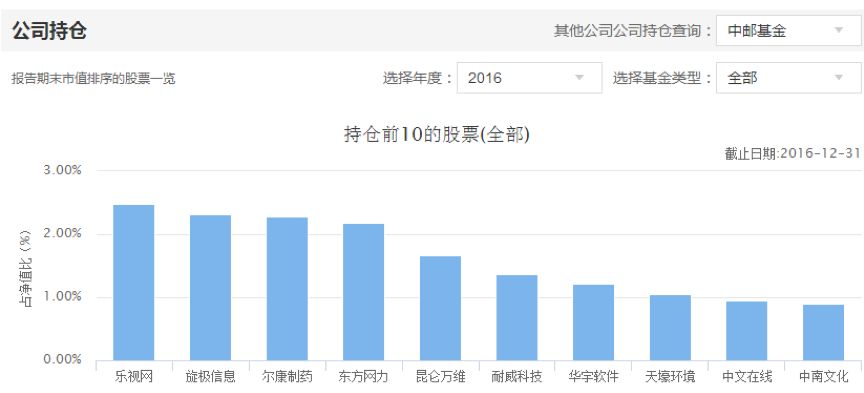The height and width of the screenshot is (393, 864).
Task: Click the 中文在线 axis label
Action: [747, 377]
